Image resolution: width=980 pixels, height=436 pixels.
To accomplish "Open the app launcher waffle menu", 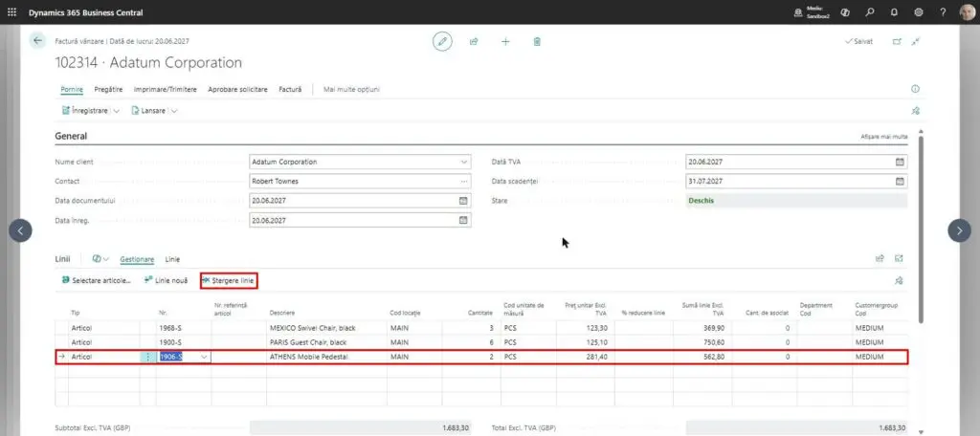I will click(x=11, y=11).
